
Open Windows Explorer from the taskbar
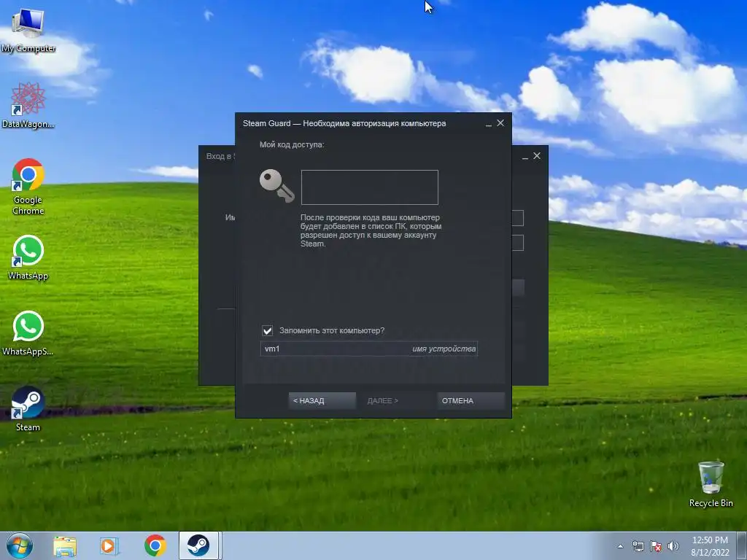pyautogui.click(x=65, y=545)
